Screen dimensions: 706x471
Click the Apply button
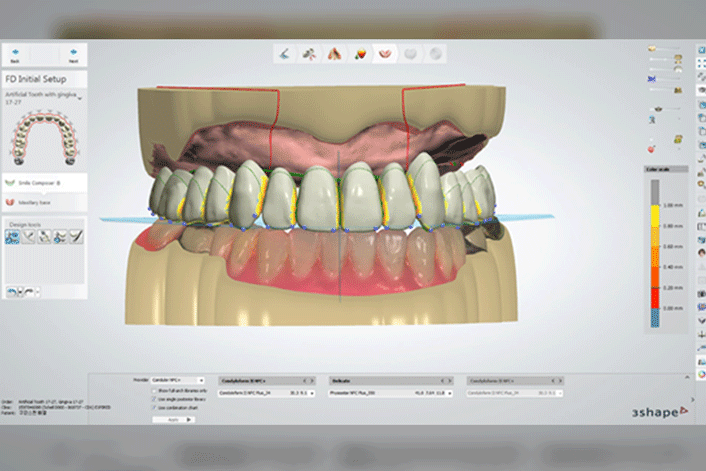174,420
